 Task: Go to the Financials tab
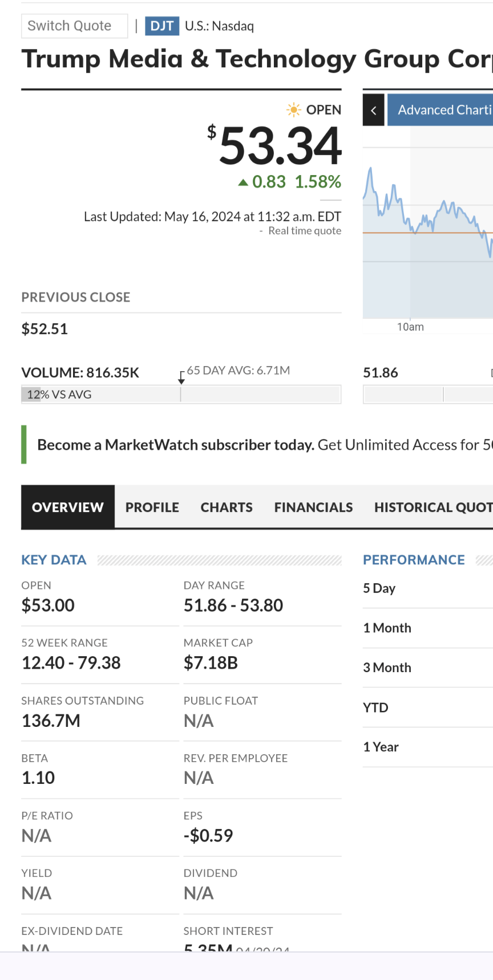(x=313, y=507)
